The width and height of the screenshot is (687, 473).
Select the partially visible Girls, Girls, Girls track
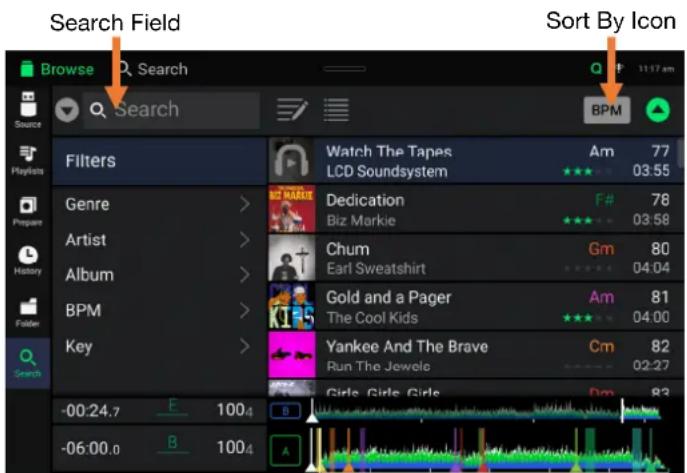click(475, 389)
